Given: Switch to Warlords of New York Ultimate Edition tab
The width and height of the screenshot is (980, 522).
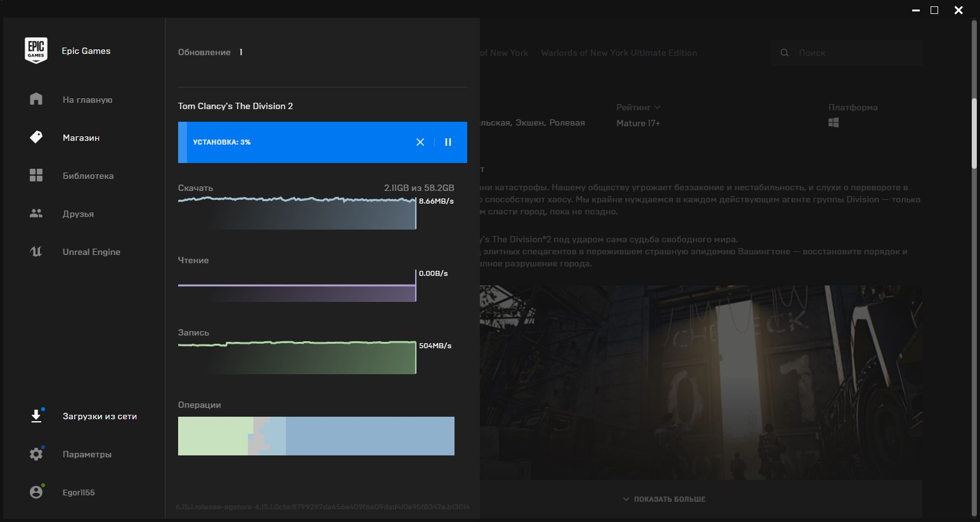Looking at the screenshot, I should coord(619,53).
